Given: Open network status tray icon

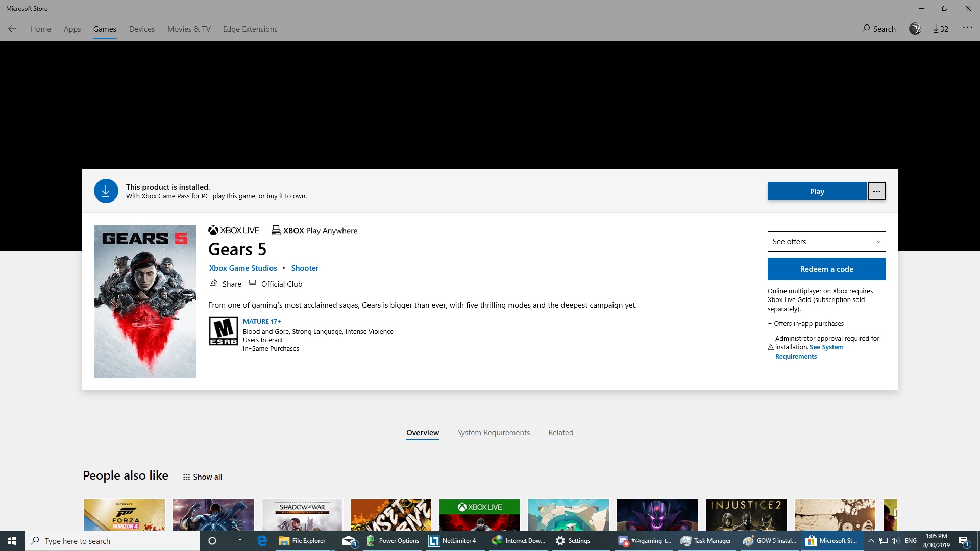Looking at the screenshot, I should click(884, 541).
